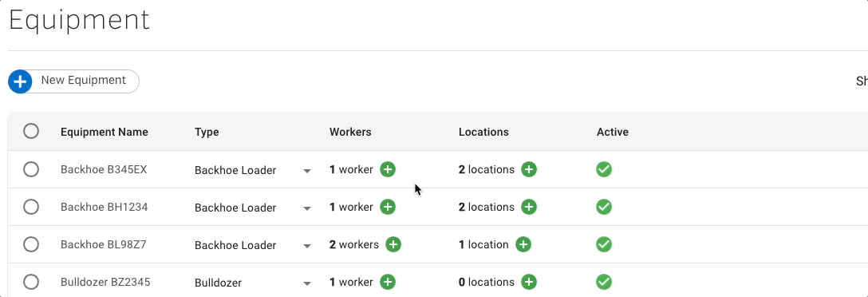Viewport: 868px width, 297px height.
Task: Click '1 location' text for Backhoe BL98Z7
Action: coord(483,244)
